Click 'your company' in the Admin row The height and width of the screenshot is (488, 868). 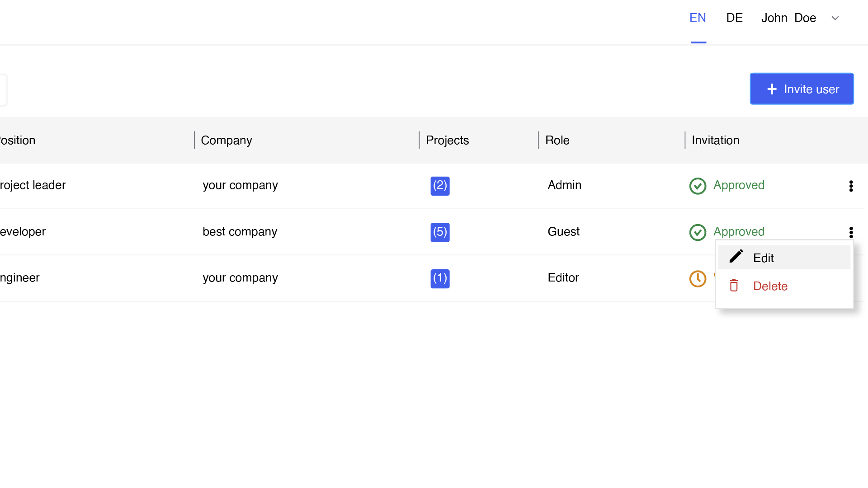(240, 185)
